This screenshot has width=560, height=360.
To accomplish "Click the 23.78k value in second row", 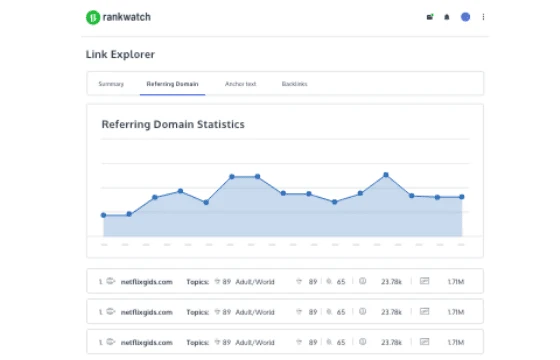I will (391, 312).
